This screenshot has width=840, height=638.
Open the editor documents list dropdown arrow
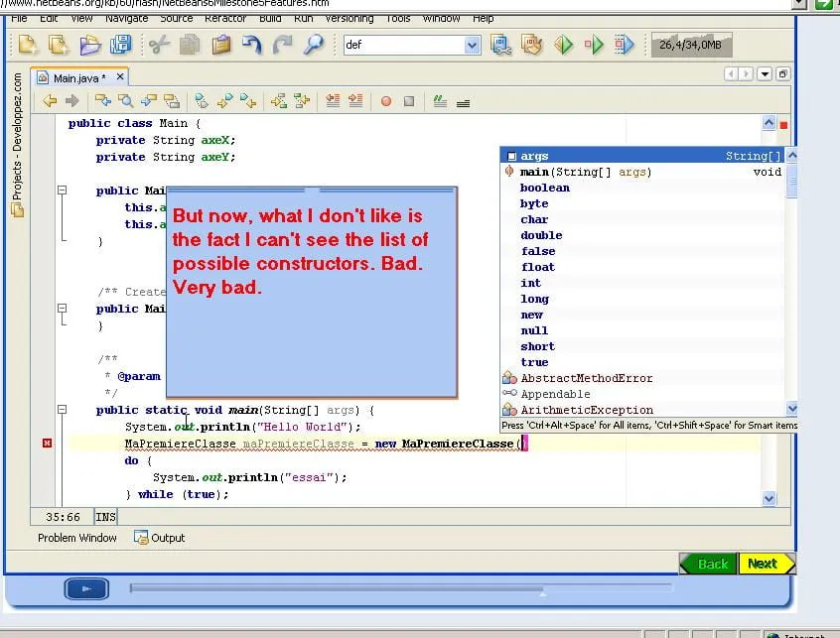[x=765, y=73]
